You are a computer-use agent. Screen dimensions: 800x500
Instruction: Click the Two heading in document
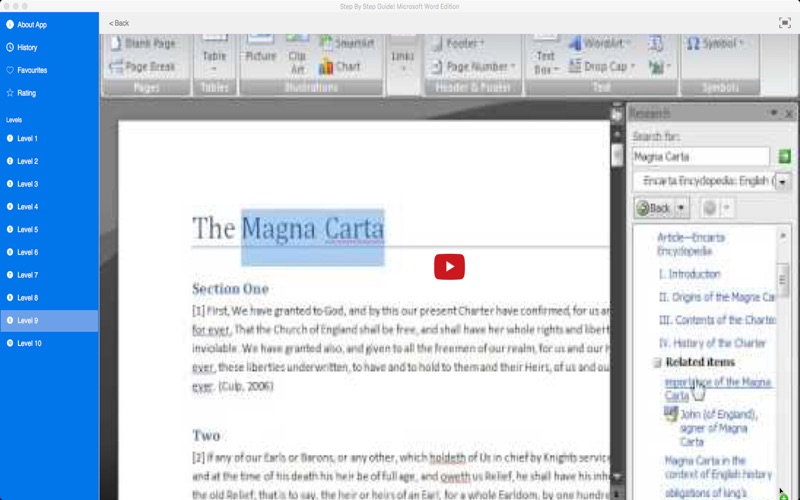(206, 435)
